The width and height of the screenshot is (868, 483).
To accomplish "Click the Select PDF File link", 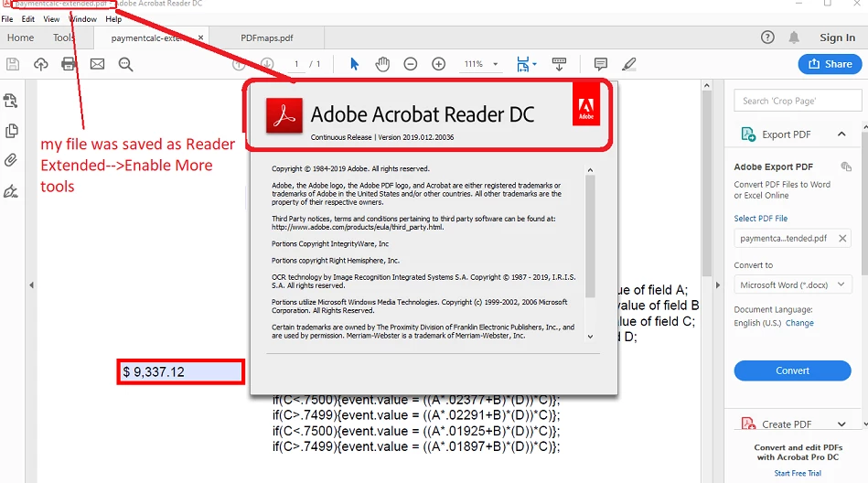I will click(761, 219).
